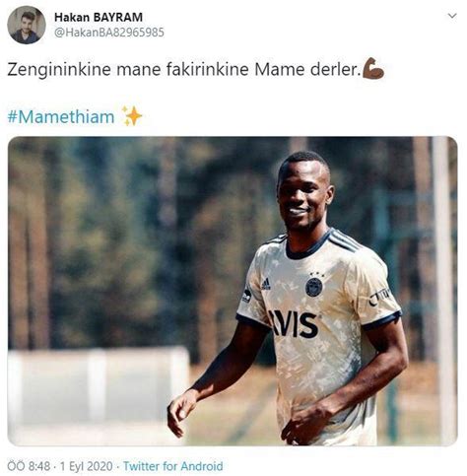
Task: Click the tweet timestamp ÖÖ 8:48
Action: (x=29, y=466)
